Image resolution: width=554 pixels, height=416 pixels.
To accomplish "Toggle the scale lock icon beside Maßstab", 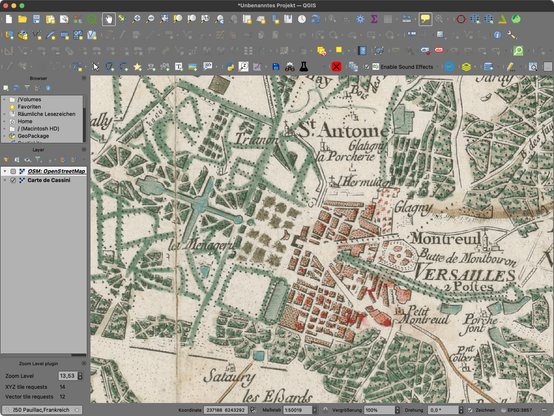I will click(x=325, y=410).
